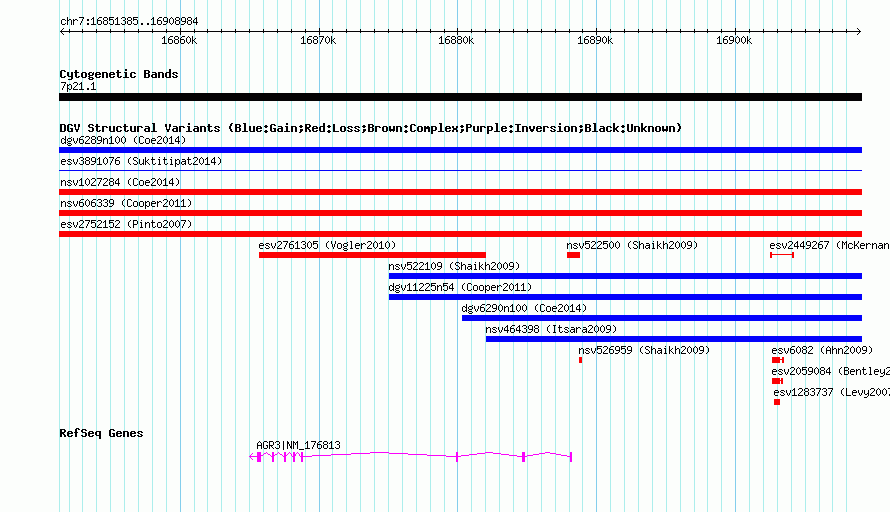The height and width of the screenshot is (512, 890).
Task: Open variant esv2059084 (Bentley label
Action: coord(830,371)
